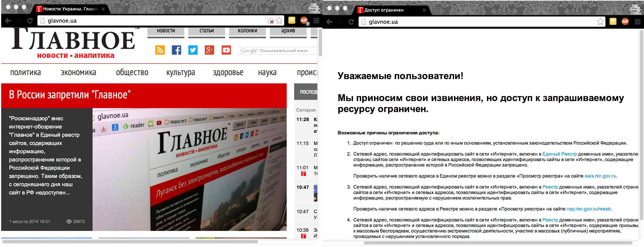Click ABP Adblock icon in right browser
644x247 pixels.
click(x=625, y=22)
